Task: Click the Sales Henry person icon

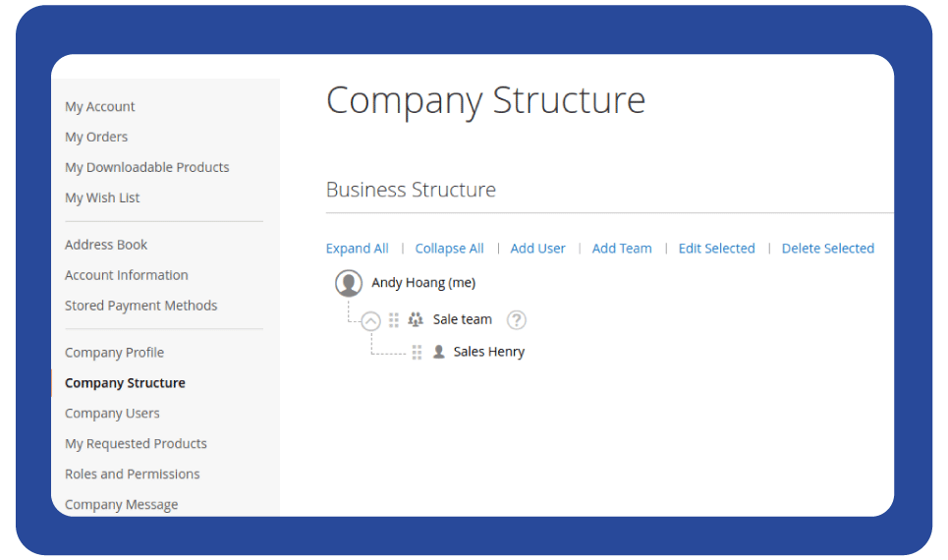Action: pyautogui.click(x=438, y=352)
